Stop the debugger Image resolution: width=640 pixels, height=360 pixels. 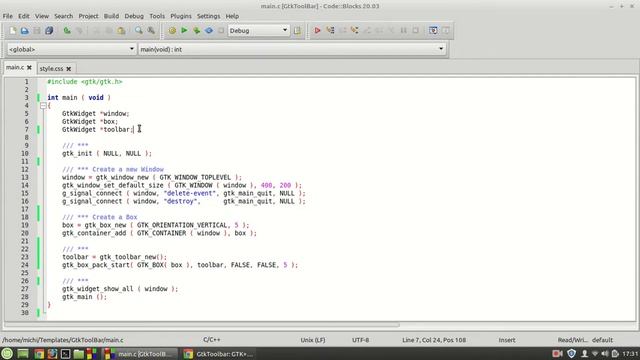416,31
